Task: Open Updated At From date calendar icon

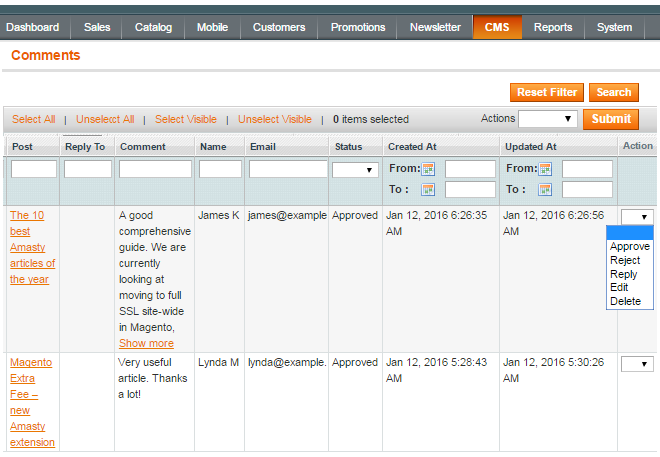Action: click(x=545, y=169)
